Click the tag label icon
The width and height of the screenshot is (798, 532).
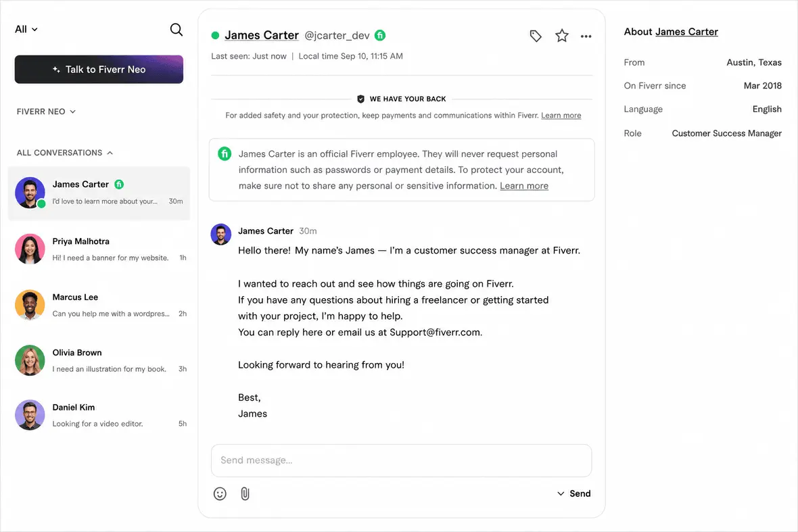[x=536, y=36]
